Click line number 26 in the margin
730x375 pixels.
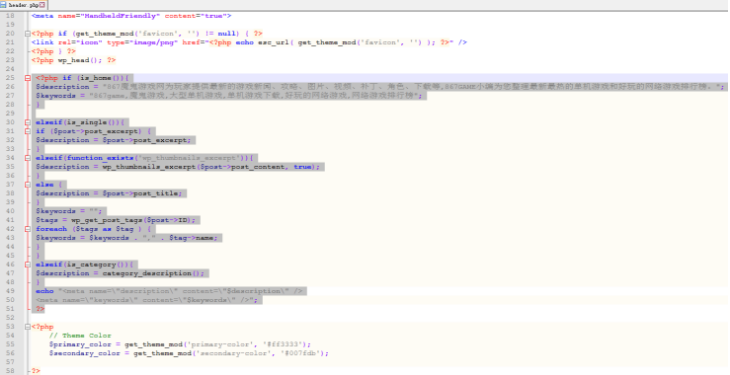10,87
